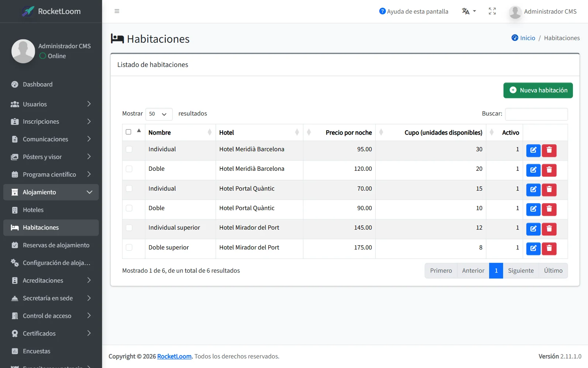Screen dimensions: 588x368
Task: Open the language translation icon menu
Action: tap(469, 11)
